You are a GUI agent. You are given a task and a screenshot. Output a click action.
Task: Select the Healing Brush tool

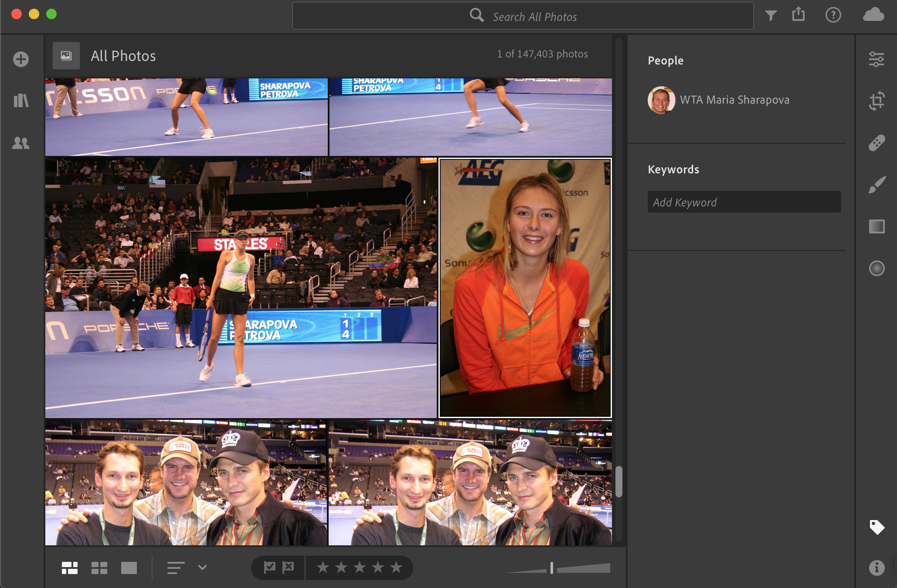(x=877, y=143)
